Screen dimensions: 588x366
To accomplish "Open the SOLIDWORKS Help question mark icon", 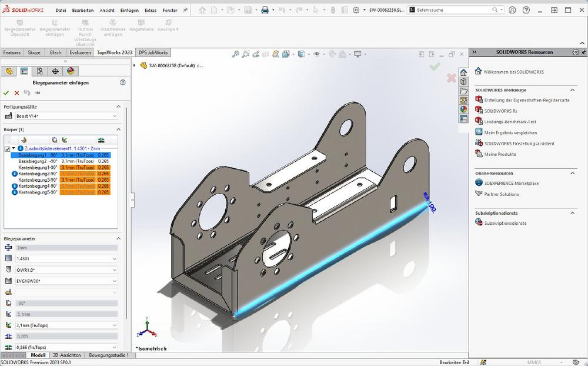I will [526, 10].
